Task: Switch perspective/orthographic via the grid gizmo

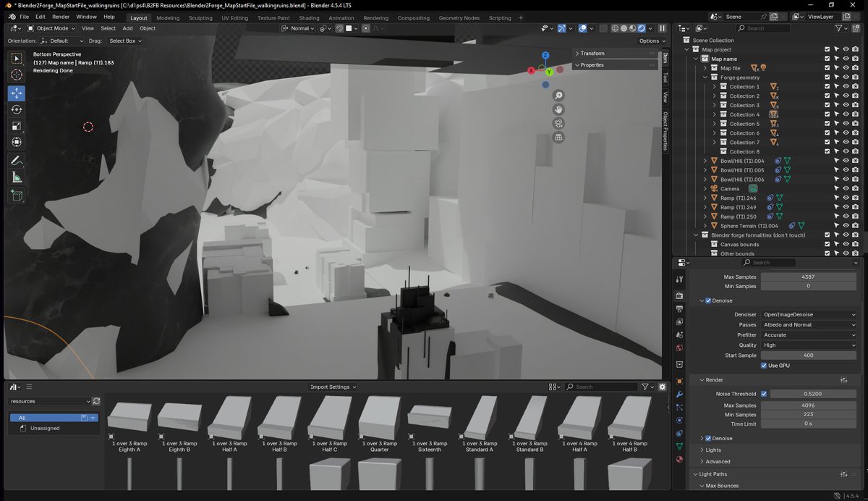Action: [559, 137]
